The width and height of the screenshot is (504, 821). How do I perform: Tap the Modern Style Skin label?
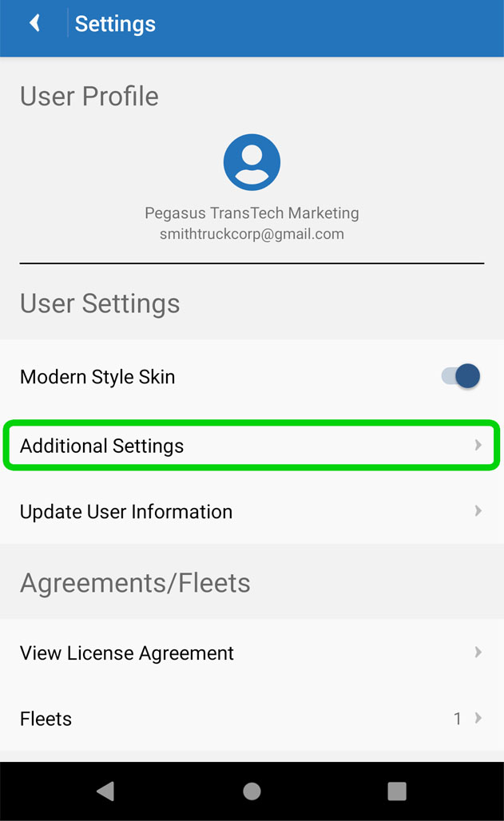coord(97,377)
